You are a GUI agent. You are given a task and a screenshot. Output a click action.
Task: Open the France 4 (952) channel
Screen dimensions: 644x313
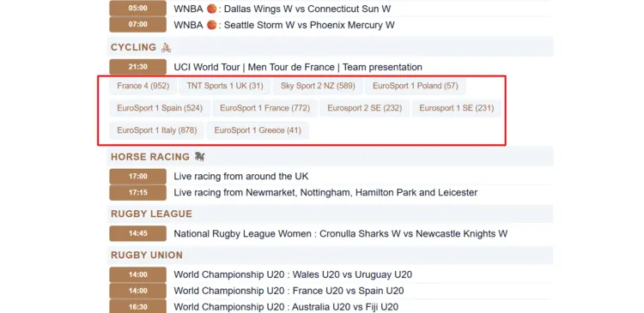click(x=143, y=86)
